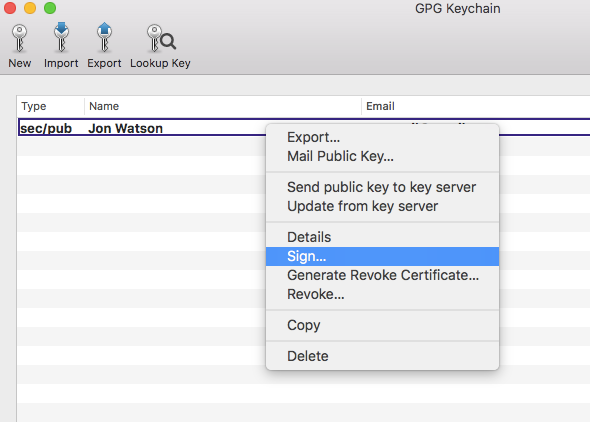This screenshot has height=422, width=590.
Task: Click the Import key toolbar icon
Action: click(61, 38)
